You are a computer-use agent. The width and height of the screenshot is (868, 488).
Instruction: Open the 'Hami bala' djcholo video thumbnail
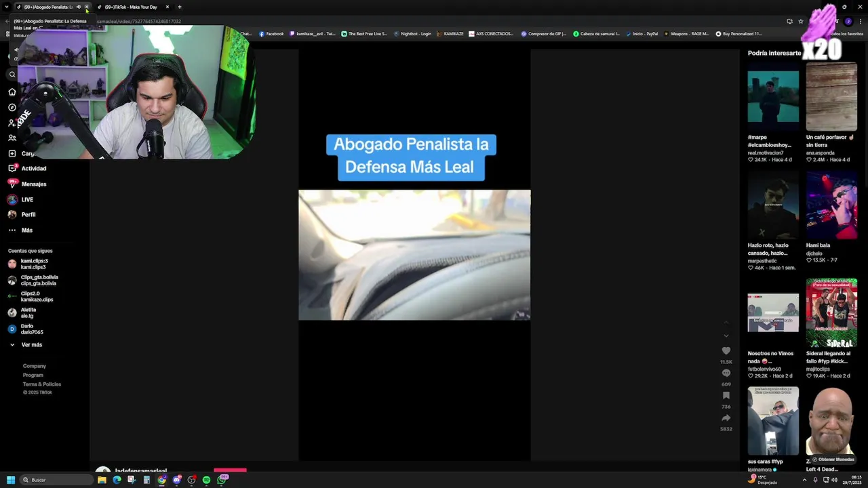pos(831,205)
